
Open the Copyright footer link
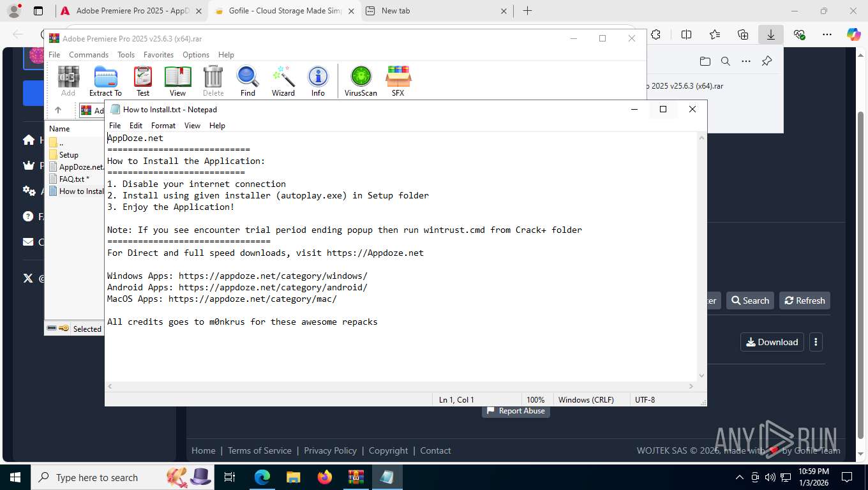pyautogui.click(x=388, y=450)
